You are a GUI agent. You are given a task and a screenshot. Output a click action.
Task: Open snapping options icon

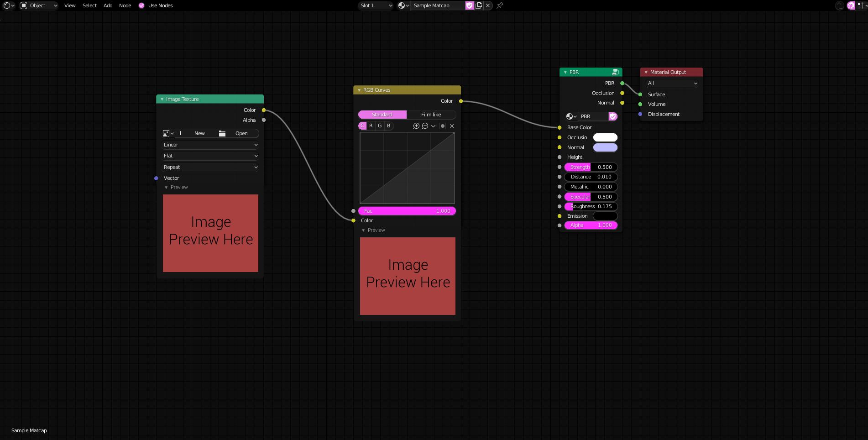[x=862, y=5]
